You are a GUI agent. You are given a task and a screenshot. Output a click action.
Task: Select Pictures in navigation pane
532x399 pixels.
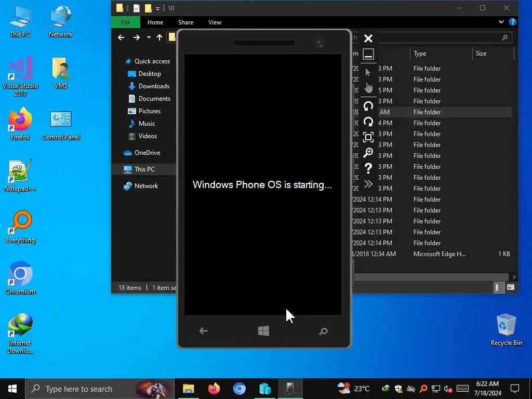144,111
